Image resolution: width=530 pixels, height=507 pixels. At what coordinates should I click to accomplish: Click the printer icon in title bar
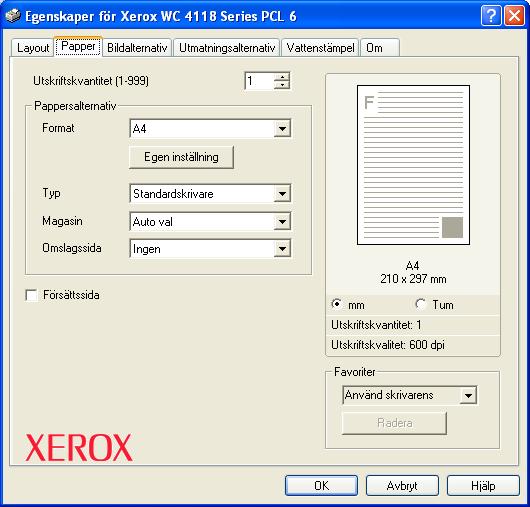pos(13,16)
